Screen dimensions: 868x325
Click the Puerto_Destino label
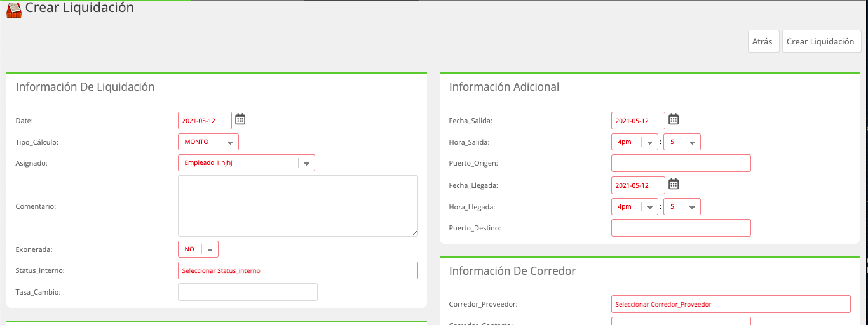point(475,228)
